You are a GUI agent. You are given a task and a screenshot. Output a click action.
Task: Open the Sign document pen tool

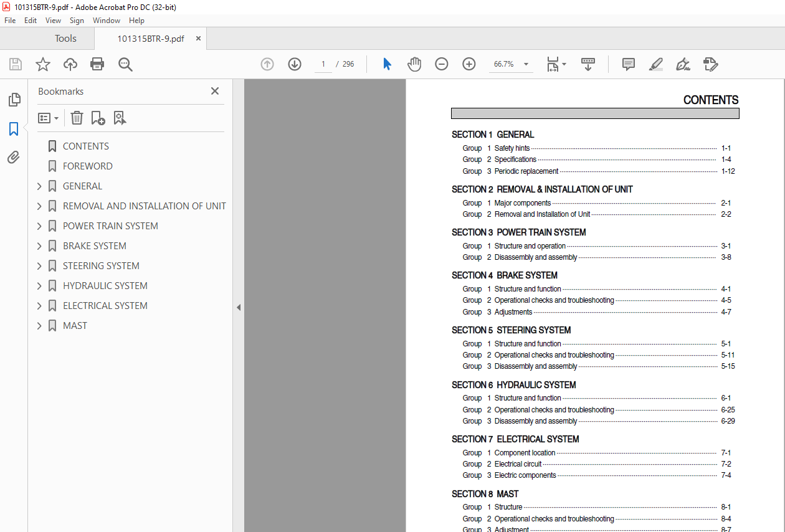683,64
